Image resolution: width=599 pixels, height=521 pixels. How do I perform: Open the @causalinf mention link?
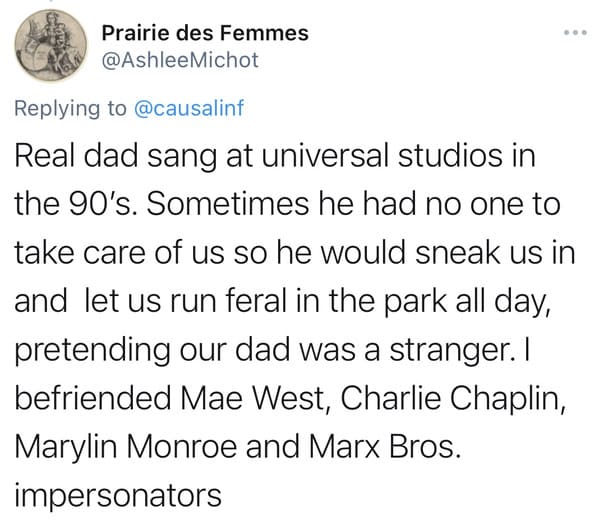point(189,108)
